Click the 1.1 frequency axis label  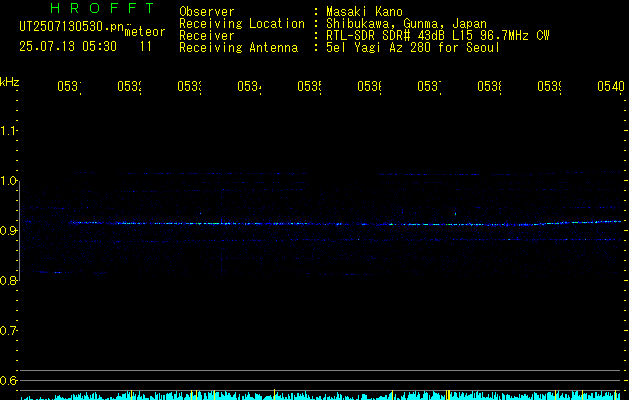pyautogui.click(x=8, y=130)
